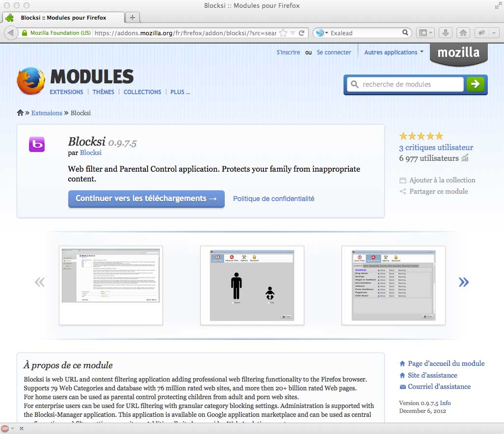Switch to the THÈMES section
Screen dimensions: 504x434
pos(103,92)
